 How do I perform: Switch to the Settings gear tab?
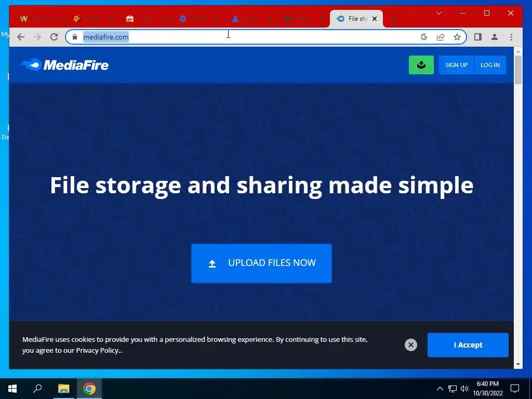coord(199,19)
